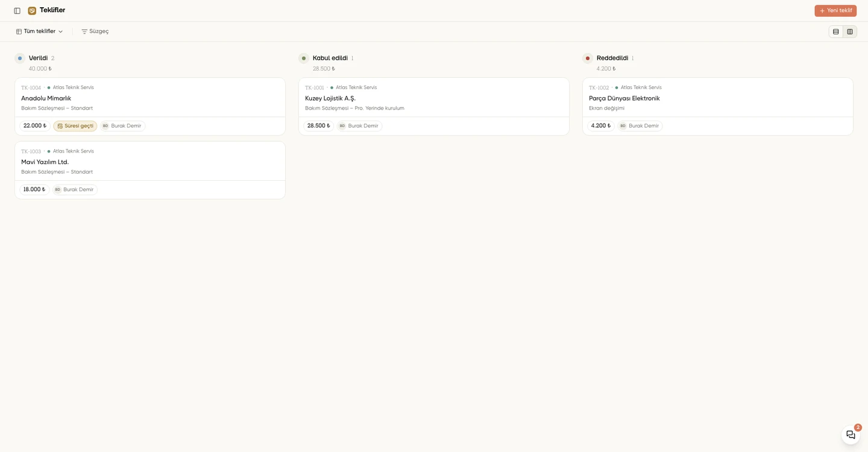Open the Süzgeç filter
The width and height of the screenshot is (868, 452).
click(x=95, y=31)
